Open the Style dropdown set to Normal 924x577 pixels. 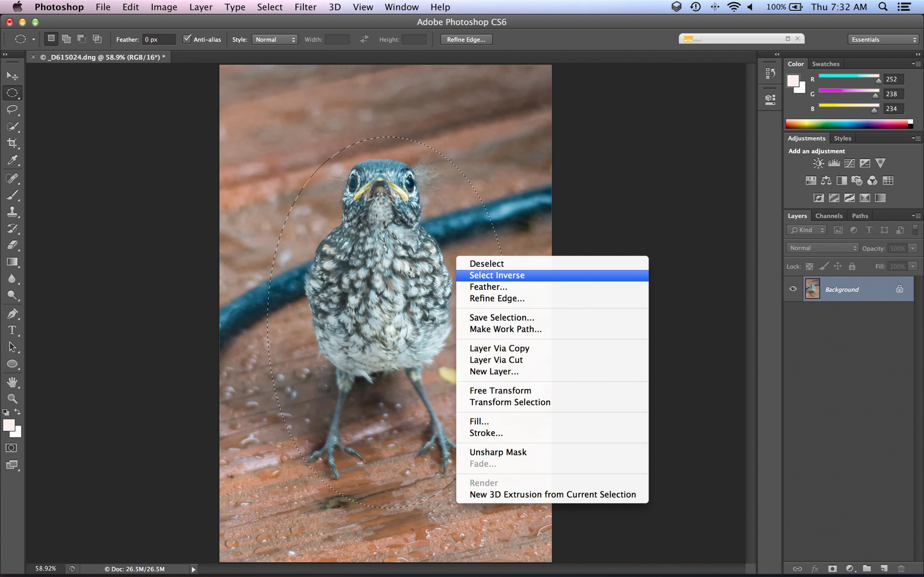tap(275, 39)
